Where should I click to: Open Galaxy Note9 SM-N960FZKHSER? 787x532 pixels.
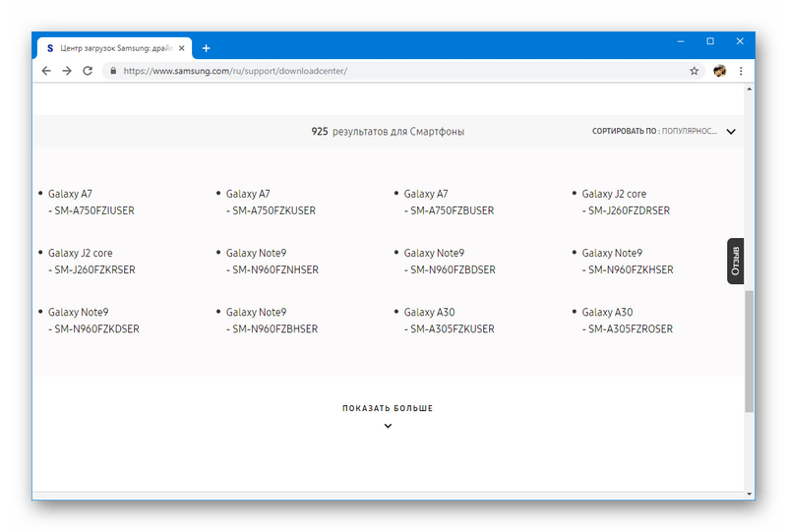pos(628,262)
